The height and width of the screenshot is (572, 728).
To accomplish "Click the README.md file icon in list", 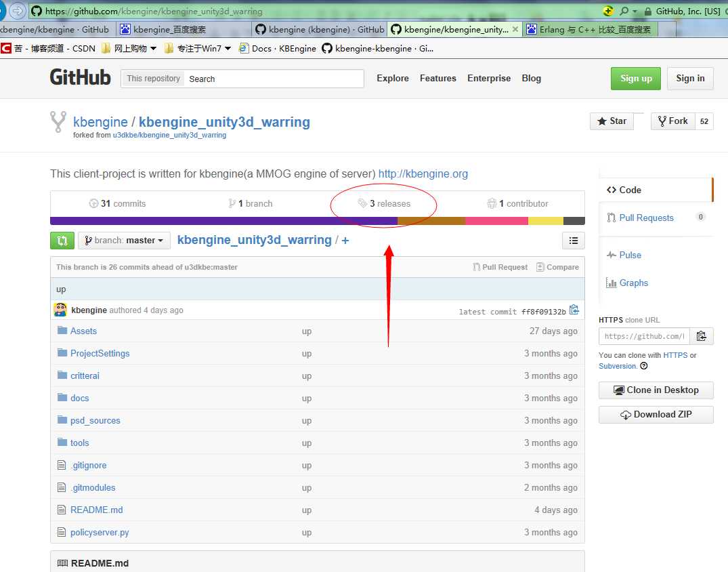I will [x=62, y=509].
